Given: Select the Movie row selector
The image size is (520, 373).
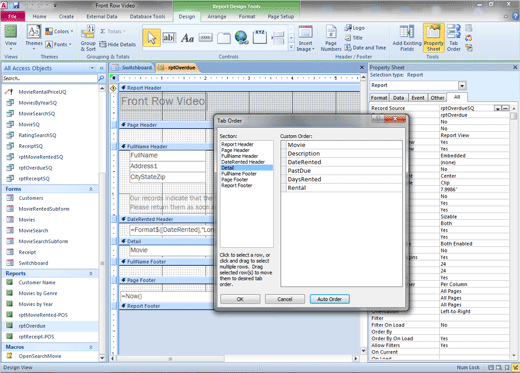Looking at the screenshot, I should [284, 145].
